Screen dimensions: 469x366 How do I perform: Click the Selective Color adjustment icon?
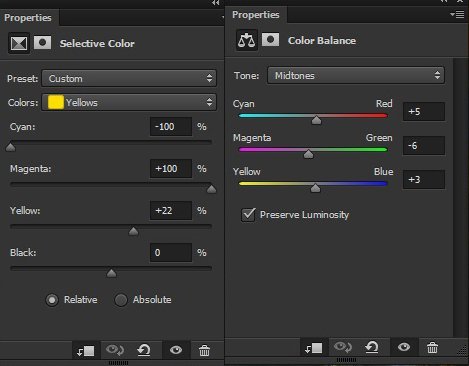19,43
